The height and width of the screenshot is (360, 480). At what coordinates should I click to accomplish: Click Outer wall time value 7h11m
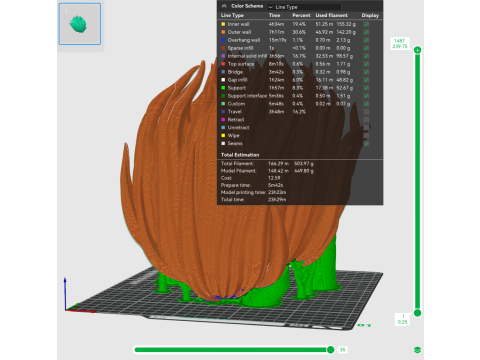(276, 32)
